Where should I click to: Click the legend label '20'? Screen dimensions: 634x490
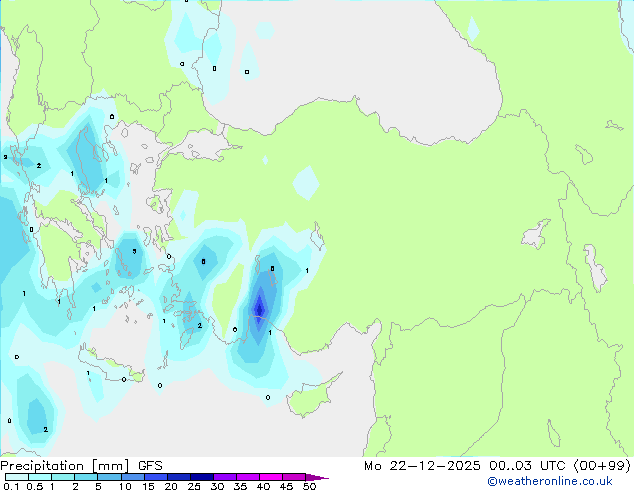point(171,486)
